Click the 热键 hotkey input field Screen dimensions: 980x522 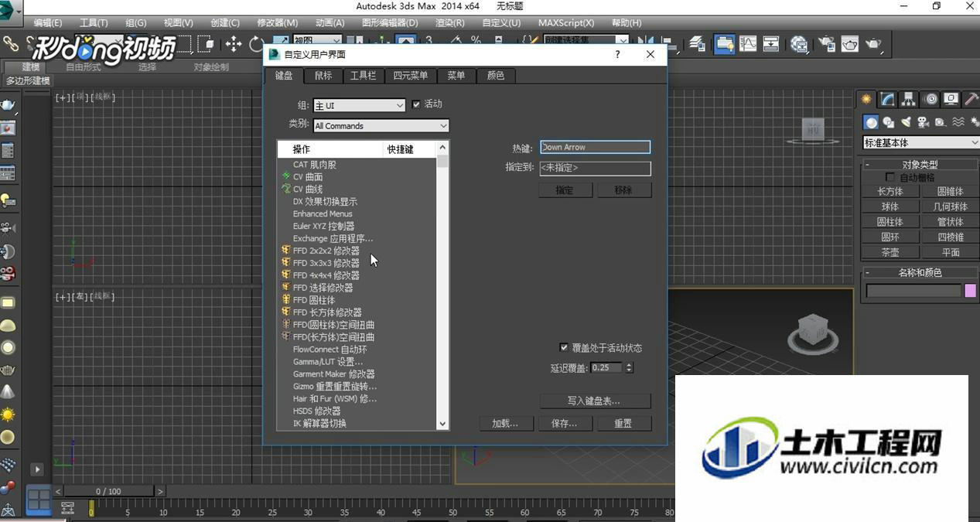coord(595,147)
